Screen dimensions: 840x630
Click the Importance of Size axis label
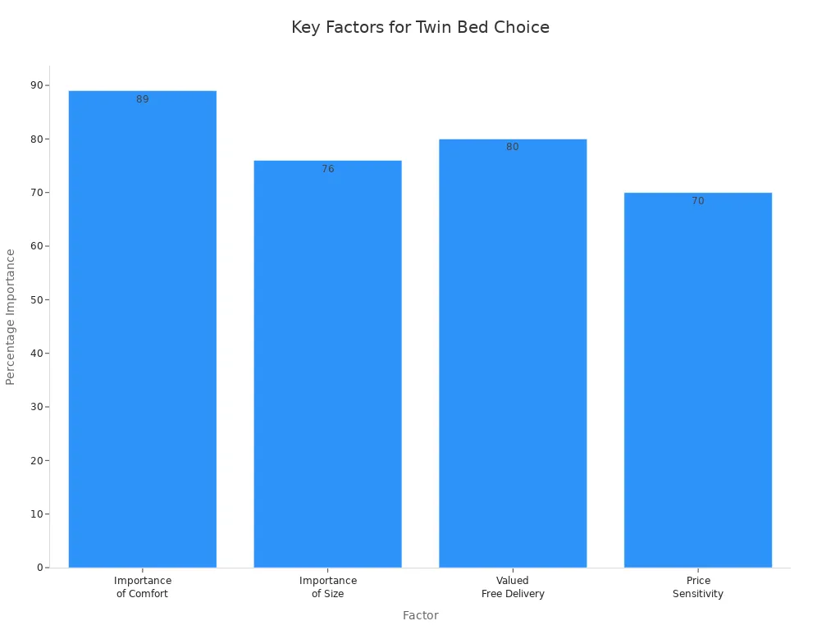tap(328, 587)
